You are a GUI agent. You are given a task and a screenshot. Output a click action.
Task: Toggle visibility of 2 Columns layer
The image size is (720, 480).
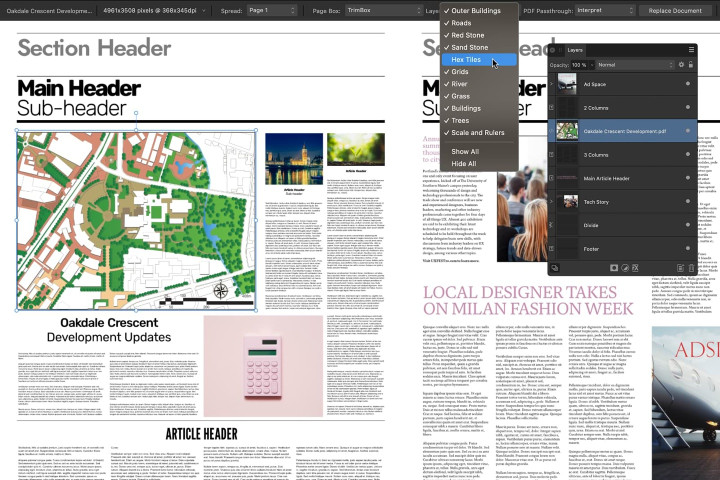pyautogui.click(x=688, y=107)
